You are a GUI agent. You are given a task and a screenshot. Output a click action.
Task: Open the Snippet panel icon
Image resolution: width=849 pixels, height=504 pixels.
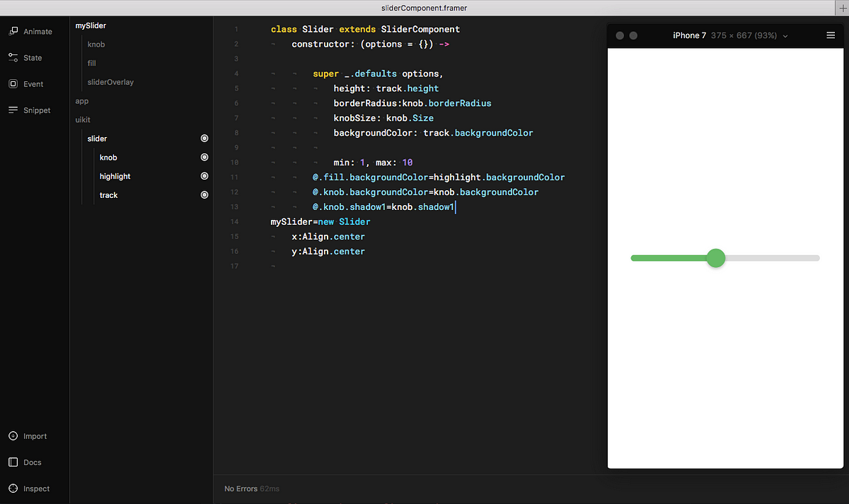tap(13, 110)
